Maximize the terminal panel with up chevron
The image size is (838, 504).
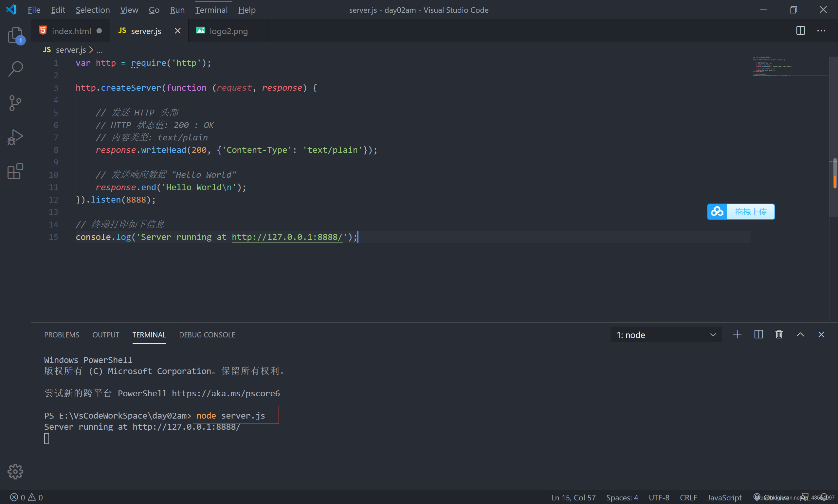[x=800, y=334]
